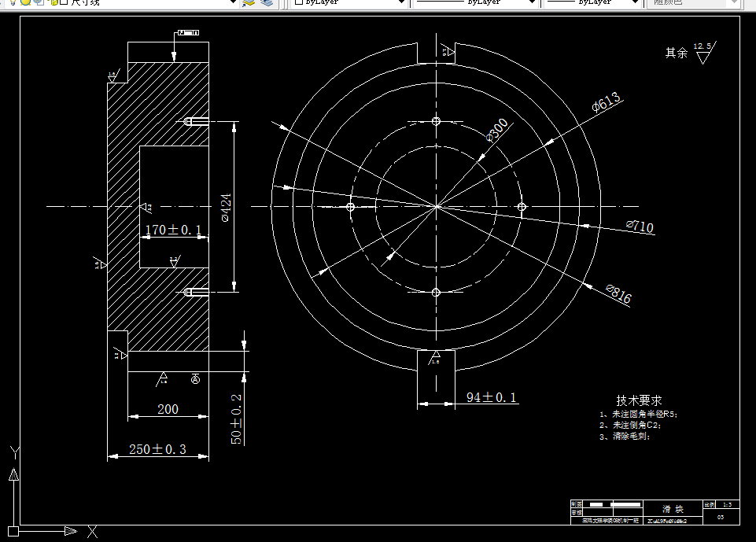This screenshot has width=756, height=542.
Task: Click the 03 drawing number cell
Action: pyautogui.click(x=721, y=518)
